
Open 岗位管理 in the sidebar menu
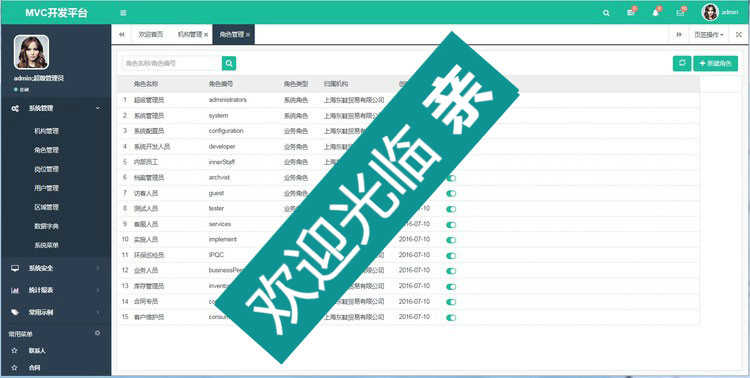click(x=46, y=169)
